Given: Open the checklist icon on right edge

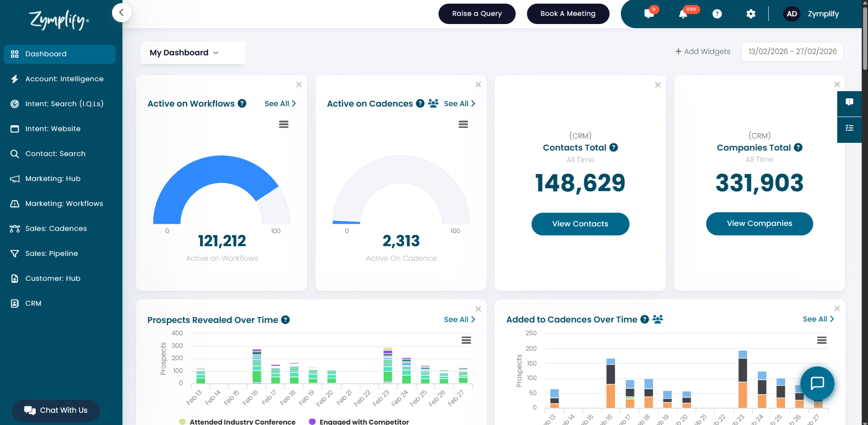Looking at the screenshot, I should coord(849,128).
